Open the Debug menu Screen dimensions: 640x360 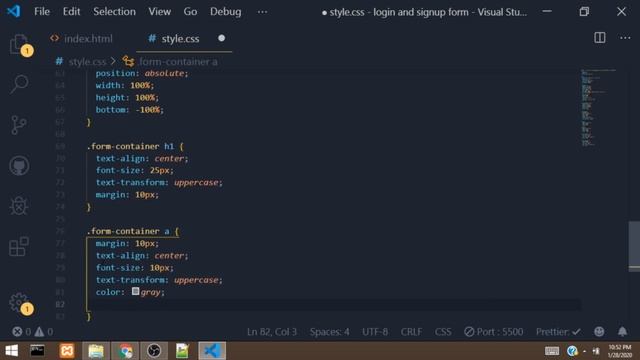point(226,11)
